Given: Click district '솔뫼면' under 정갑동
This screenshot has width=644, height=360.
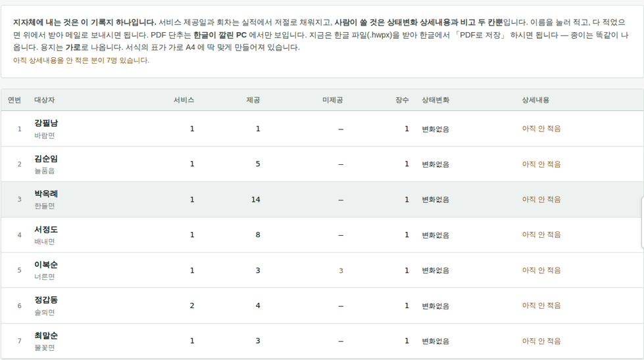Looking at the screenshot, I should (44, 313).
